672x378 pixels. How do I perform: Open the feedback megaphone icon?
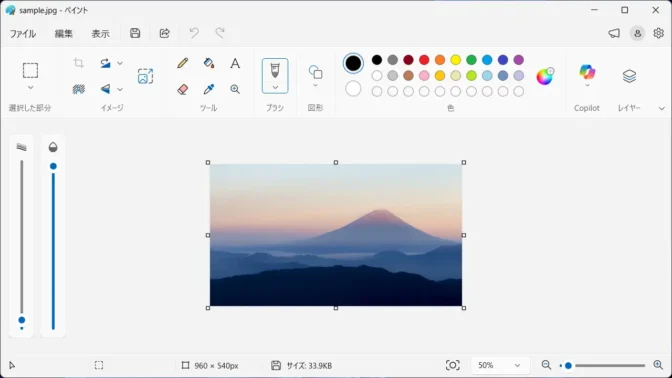pos(614,33)
